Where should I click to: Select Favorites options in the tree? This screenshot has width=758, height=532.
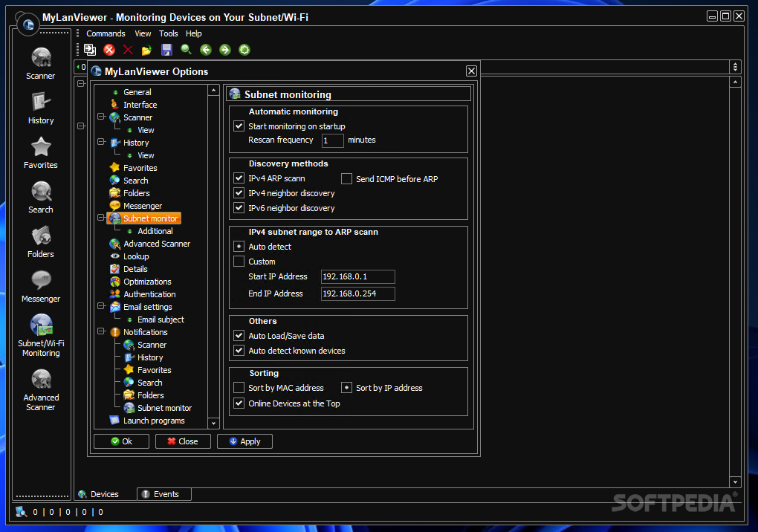140,168
